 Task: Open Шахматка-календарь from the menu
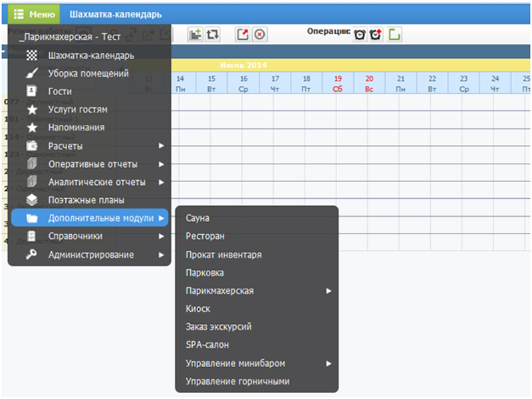pos(90,56)
